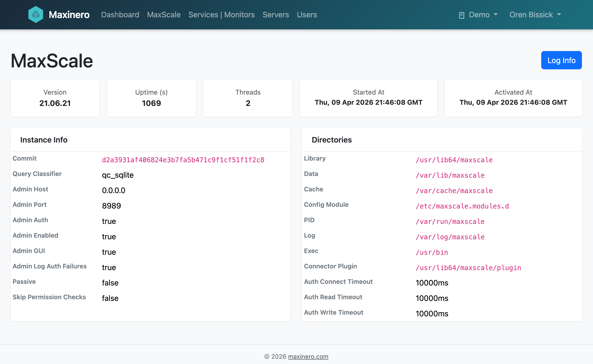Click the commit hash value

click(183, 160)
